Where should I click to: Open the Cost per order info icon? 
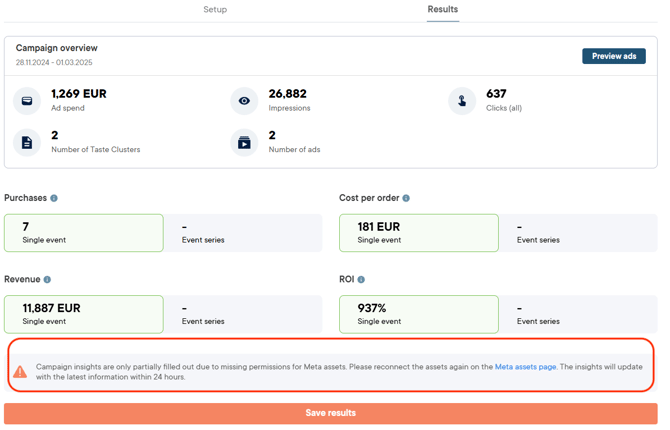coord(406,198)
